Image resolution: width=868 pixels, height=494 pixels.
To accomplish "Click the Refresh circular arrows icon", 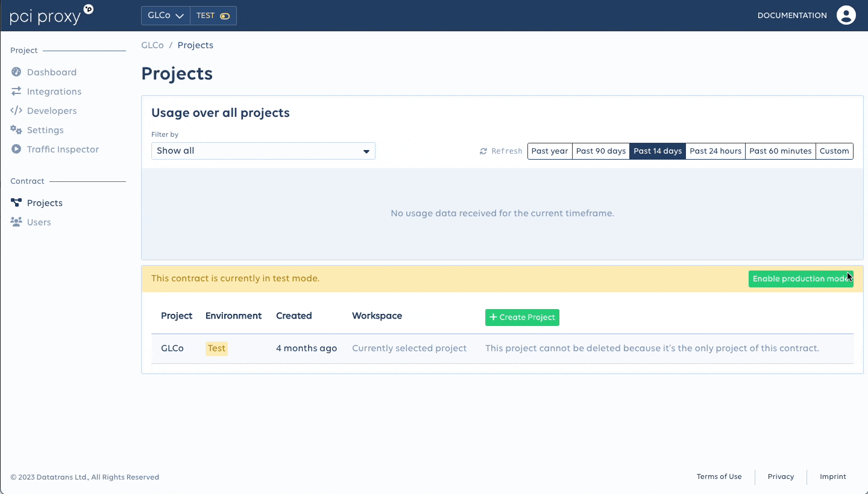I will (483, 151).
